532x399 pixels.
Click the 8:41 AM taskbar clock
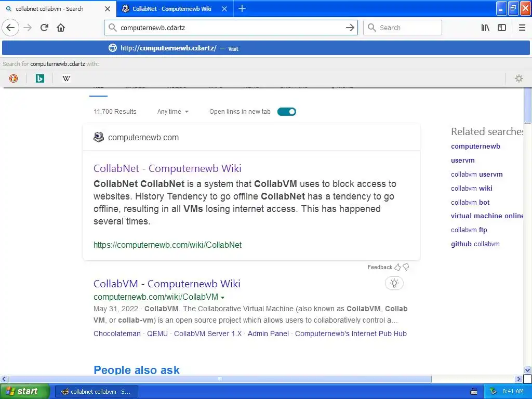pos(513,391)
